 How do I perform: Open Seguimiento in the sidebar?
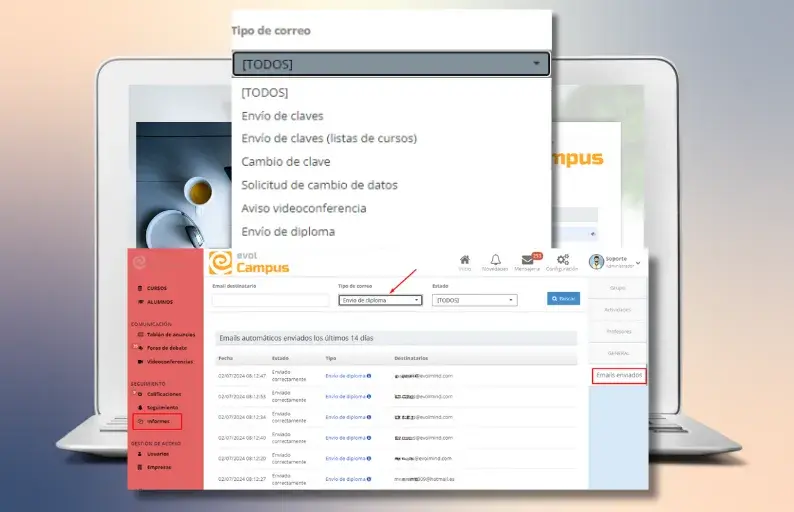click(163, 408)
